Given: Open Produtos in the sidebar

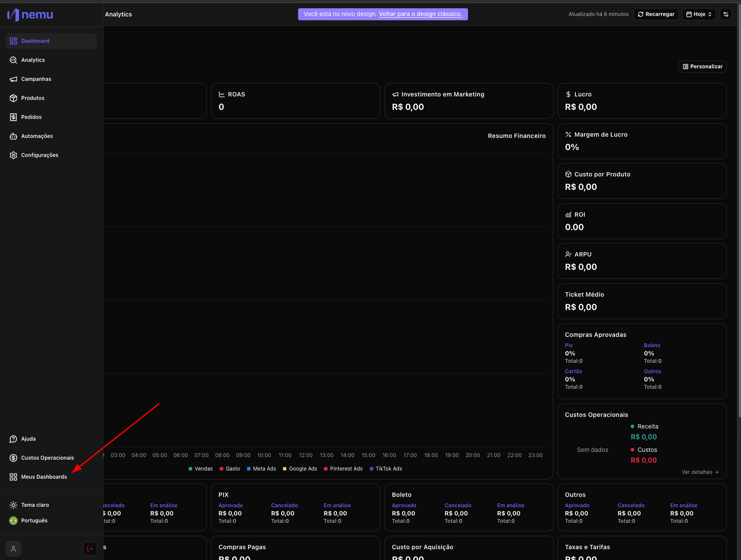Looking at the screenshot, I should pyautogui.click(x=51, y=98).
